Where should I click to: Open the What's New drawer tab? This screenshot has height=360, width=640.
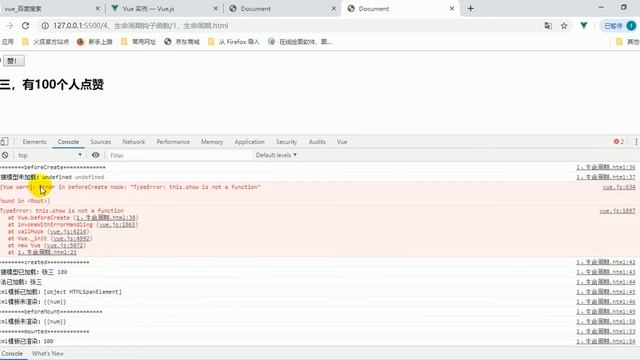coord(48,353)
